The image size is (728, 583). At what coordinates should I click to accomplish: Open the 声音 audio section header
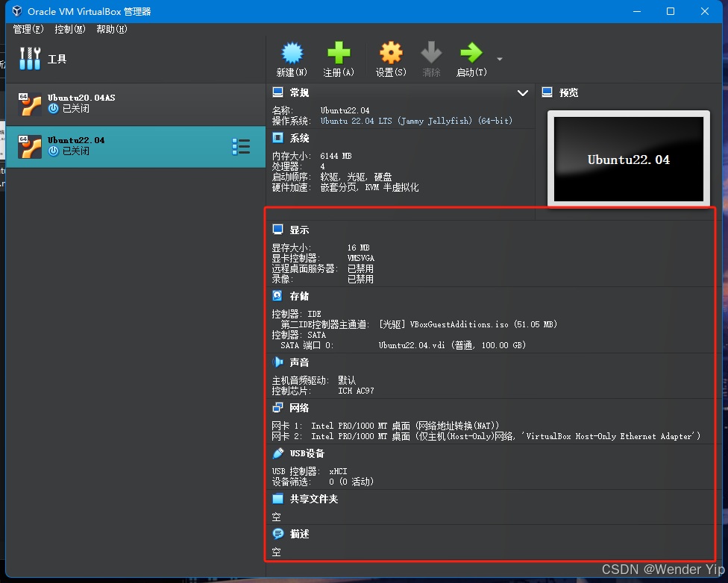coord(299,362)
